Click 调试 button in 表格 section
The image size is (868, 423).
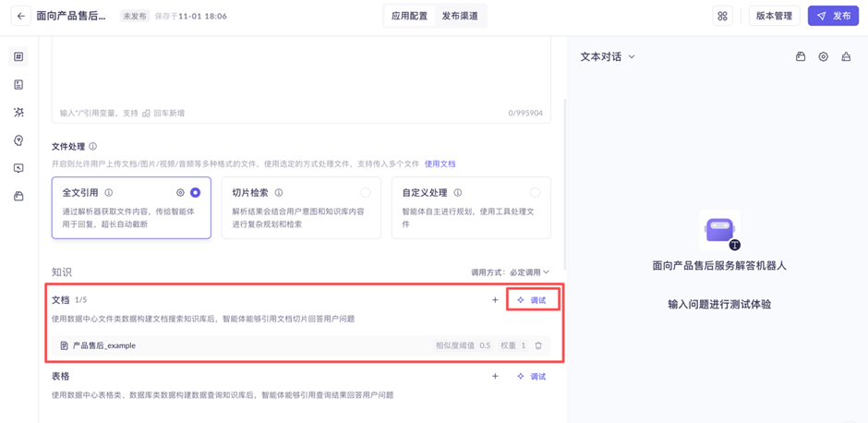coord(532,376)
